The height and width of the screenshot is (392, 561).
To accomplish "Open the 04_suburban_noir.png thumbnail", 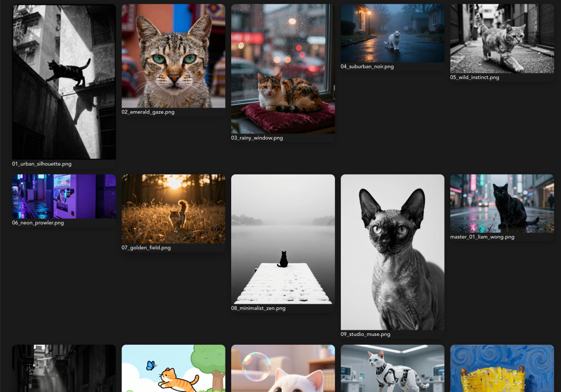I will pyautogui.click(x=392, y=32).
